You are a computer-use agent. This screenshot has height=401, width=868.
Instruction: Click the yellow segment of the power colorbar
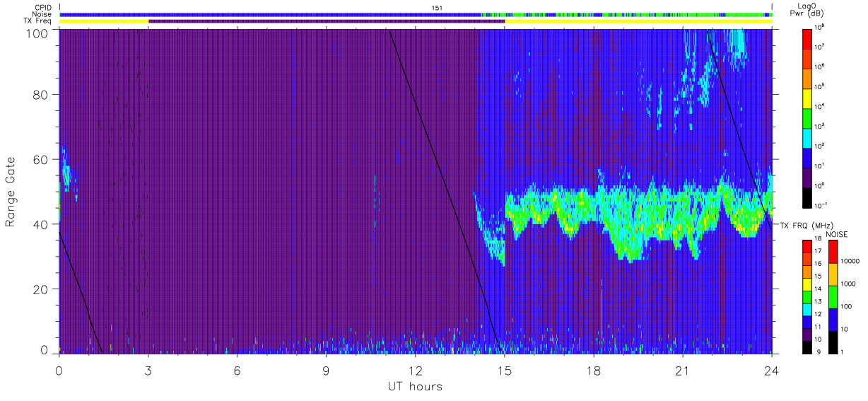tap(808, 98)
